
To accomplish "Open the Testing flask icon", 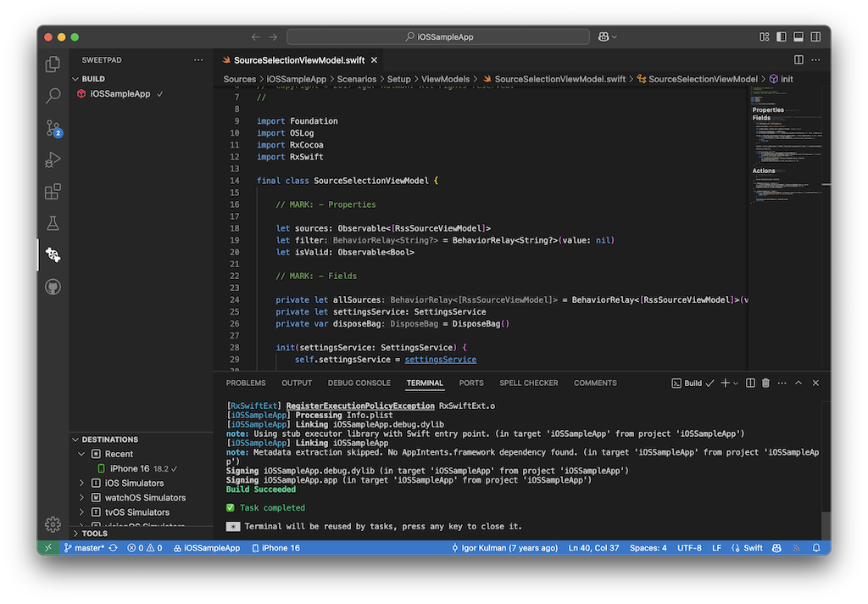I will [x=53, y=223].
